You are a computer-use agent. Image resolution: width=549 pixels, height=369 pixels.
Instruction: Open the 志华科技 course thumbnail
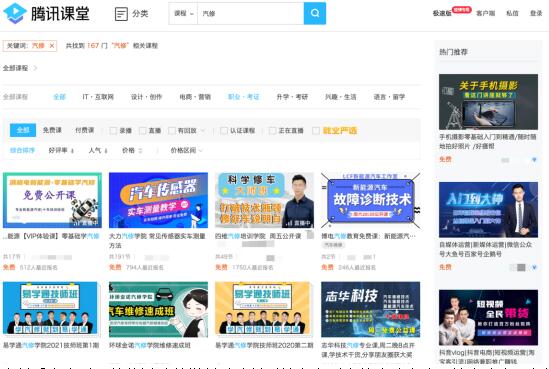tap(370, 309)
